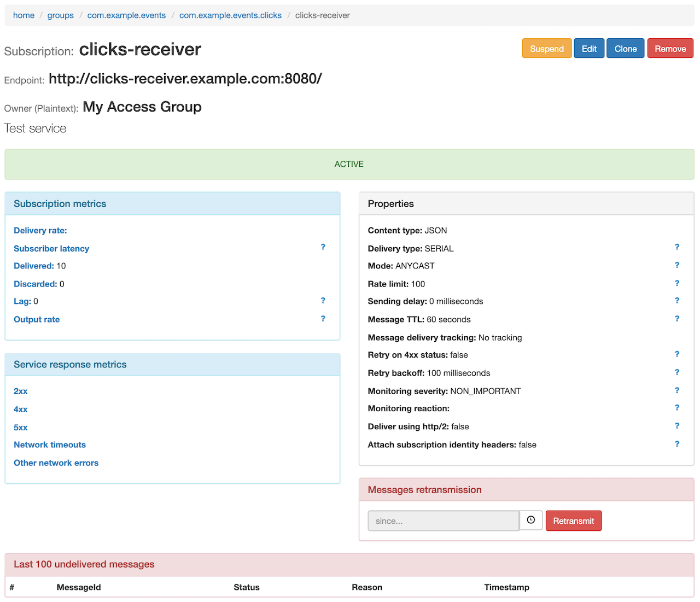Image resolution: width=700 pixels, height=602 pixels.
Task: Show help for Retry on 4xx status
Action: pyautogui.click(x=677, y=354)
